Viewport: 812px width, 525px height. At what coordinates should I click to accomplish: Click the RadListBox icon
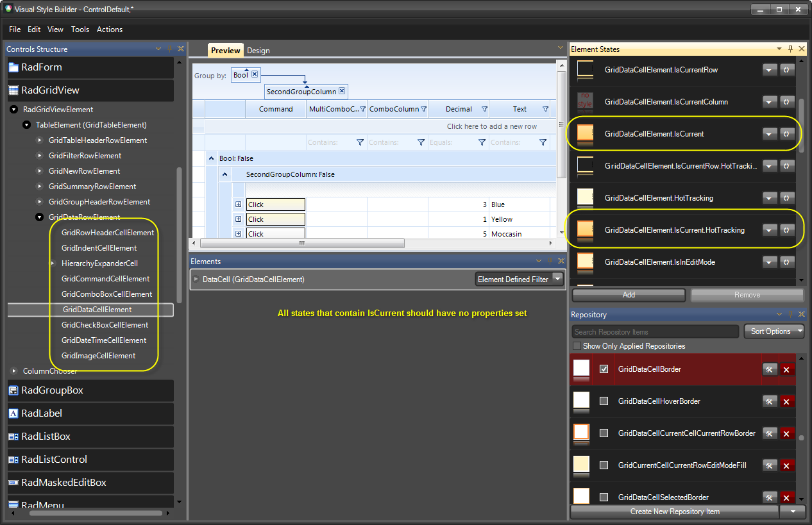point(13,437)
